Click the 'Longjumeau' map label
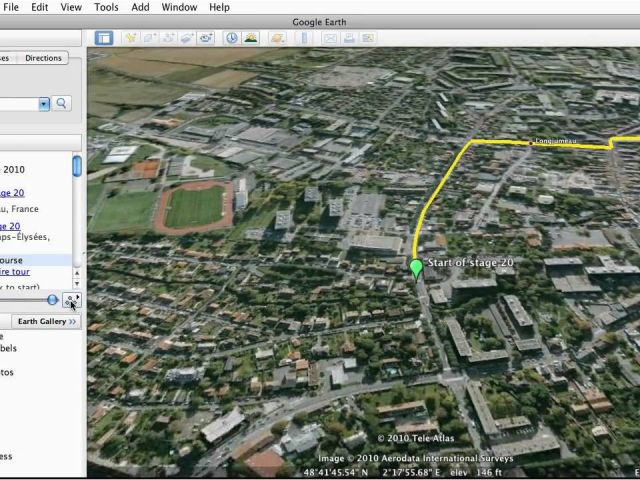 point(556,141)
